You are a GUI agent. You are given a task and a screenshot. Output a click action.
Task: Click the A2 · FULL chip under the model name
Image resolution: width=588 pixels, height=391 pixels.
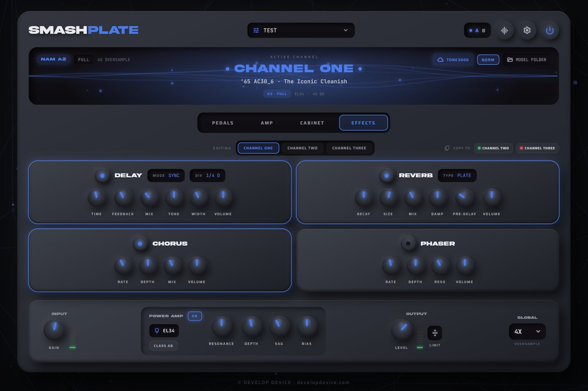[x=277, y=94]
